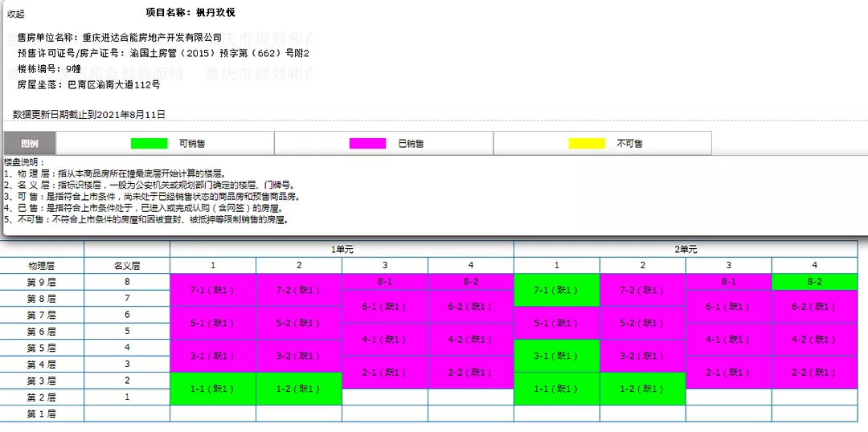Viewport: 868px width, 432px height.
Task: Select the 可销售 legend text
Action: pyautogui.click(x=192, y=143)
